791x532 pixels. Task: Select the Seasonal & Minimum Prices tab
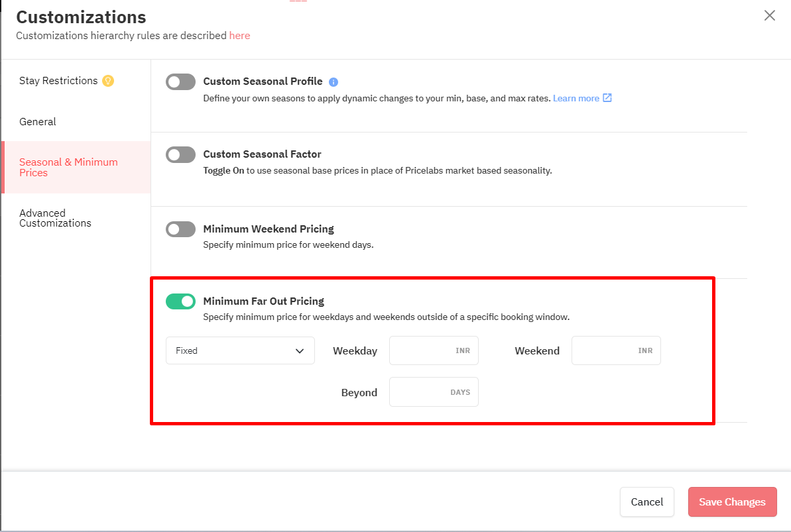click(x=77, y=168)
